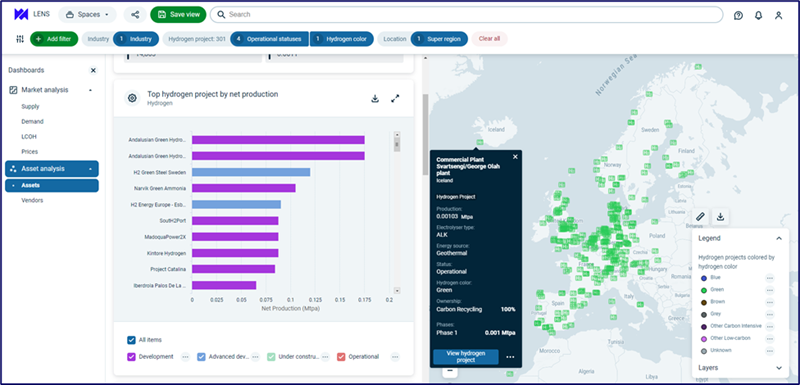Select the Blue color swatch in legend
Viewport: 800px width, 385px height.
(x=704, y=278)
